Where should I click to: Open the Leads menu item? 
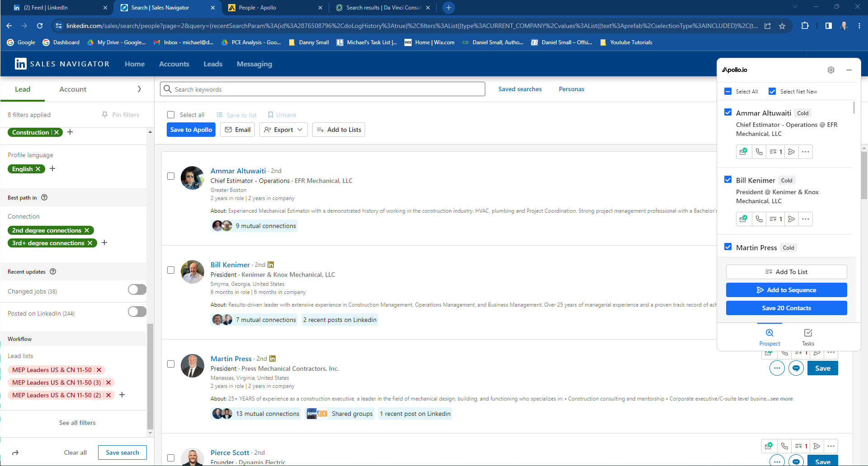pyautogui.click(x=213, y=64)
